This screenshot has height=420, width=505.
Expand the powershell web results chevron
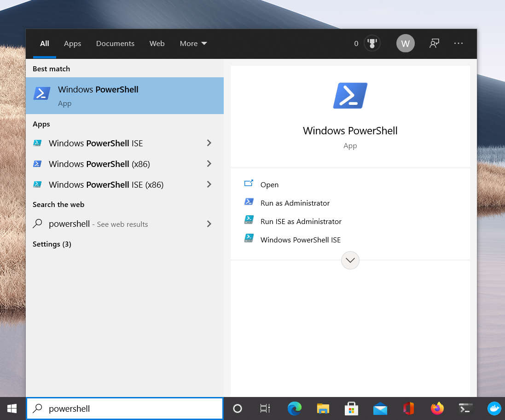coord(209,224)
